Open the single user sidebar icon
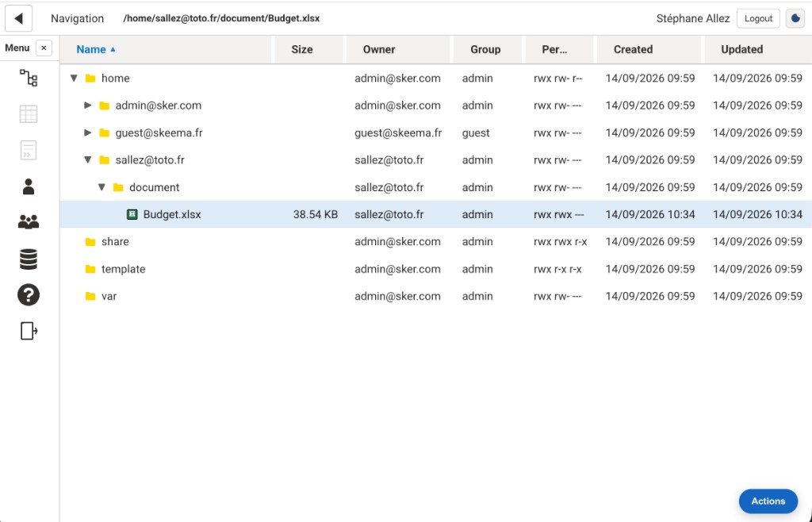Screen dimensions: 812x522 pos(29,186)
